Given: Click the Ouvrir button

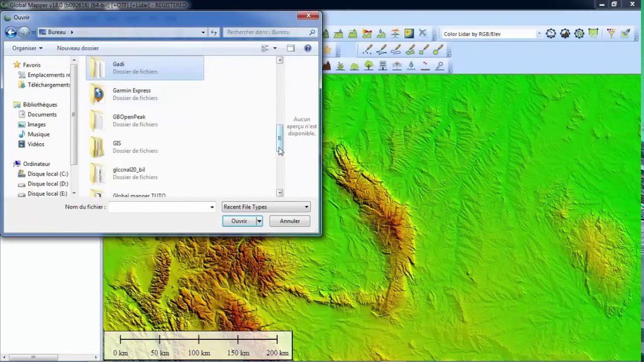Looking at the screenshot, I should pyautogui.click(x=239, y=221).
